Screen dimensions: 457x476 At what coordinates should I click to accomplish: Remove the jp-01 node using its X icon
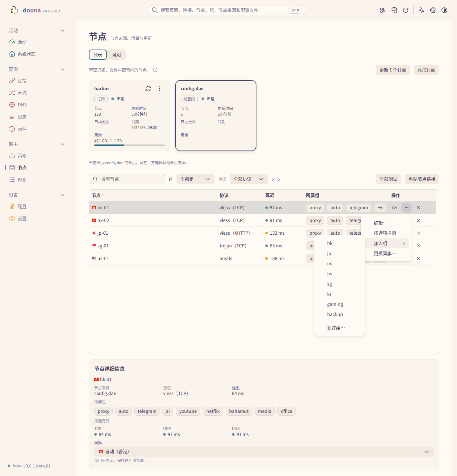419,233
